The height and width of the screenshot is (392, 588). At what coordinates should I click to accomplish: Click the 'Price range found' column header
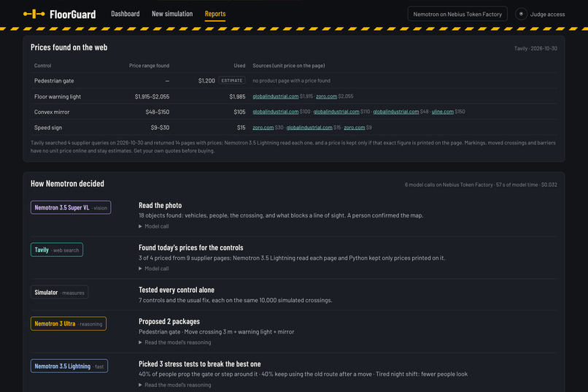coord(150,66)
